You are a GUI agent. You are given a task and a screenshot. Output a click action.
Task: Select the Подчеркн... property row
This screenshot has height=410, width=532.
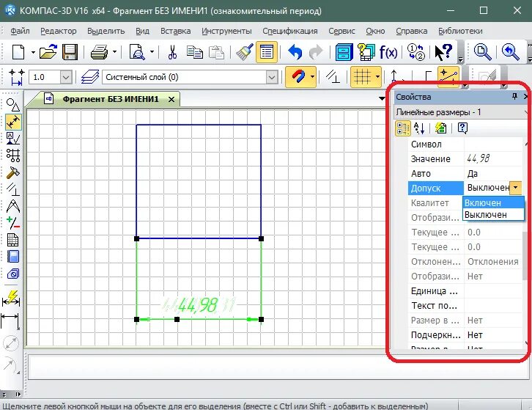tap(465, 335)
